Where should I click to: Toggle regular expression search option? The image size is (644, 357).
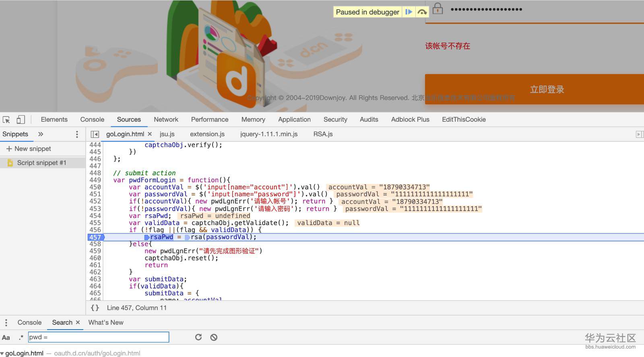point(21,337)
